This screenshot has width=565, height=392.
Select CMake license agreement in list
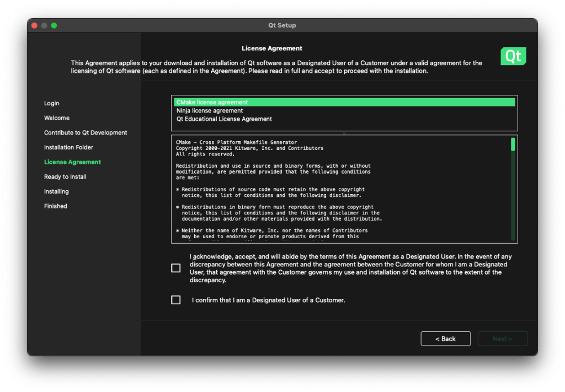tap(212, 103)
